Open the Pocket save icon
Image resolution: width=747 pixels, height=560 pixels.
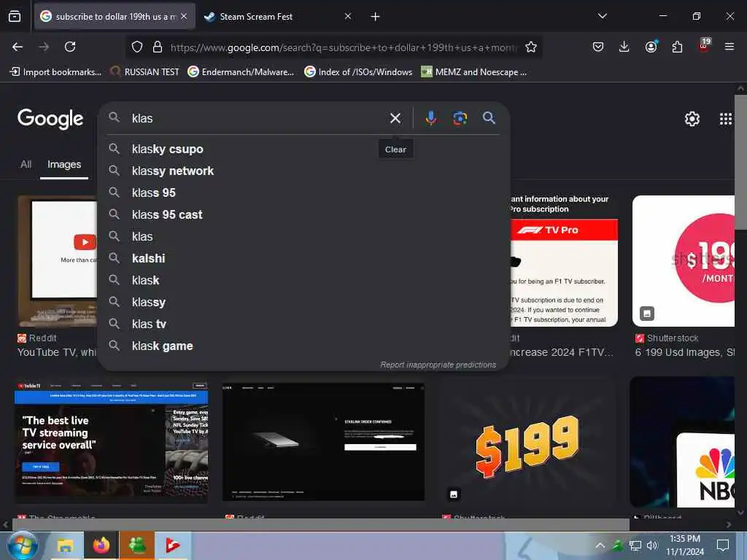point(598,47)
